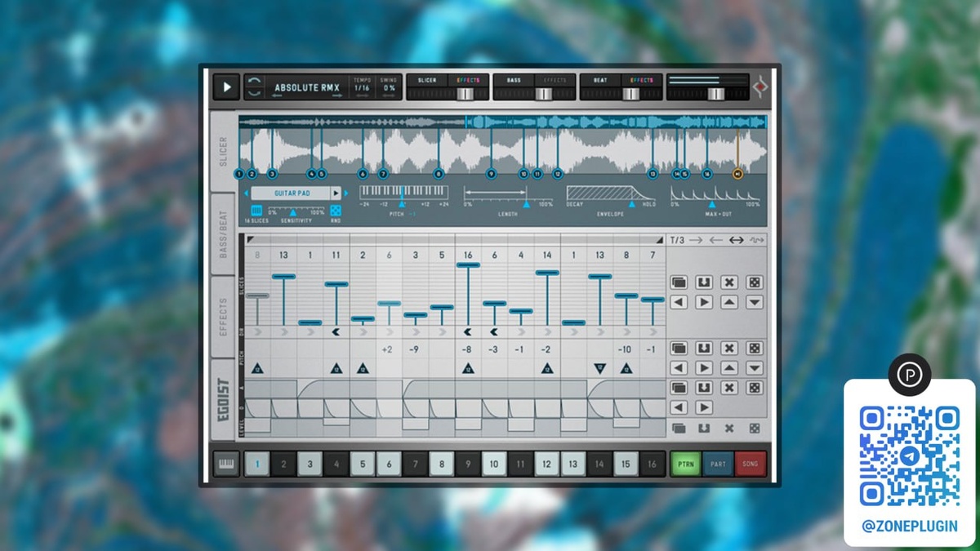Screen dimensions: 980x551
Task: Select previous sample left of GUITAR PAD
Action: (x=246, y=193)
